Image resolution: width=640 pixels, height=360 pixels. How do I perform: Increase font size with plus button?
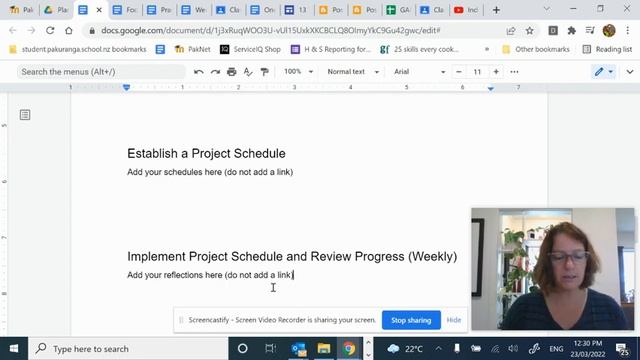click(496, 72)
